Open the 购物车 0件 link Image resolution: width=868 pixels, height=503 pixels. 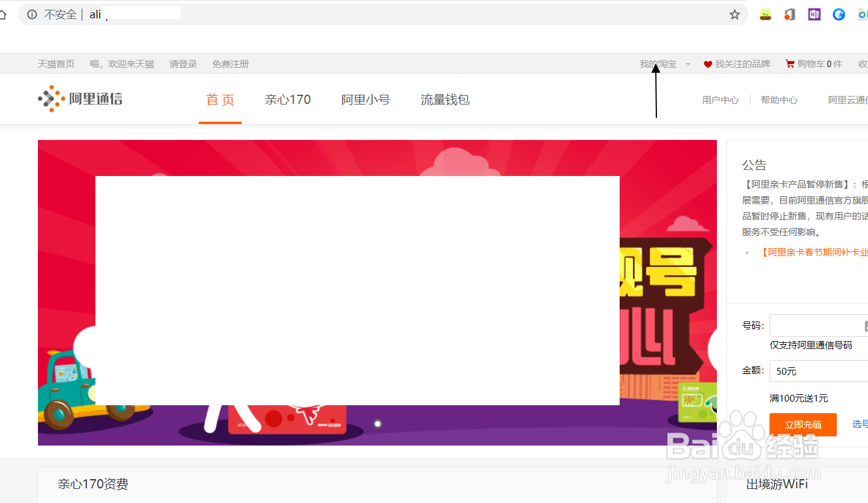[x=820, y=64]
